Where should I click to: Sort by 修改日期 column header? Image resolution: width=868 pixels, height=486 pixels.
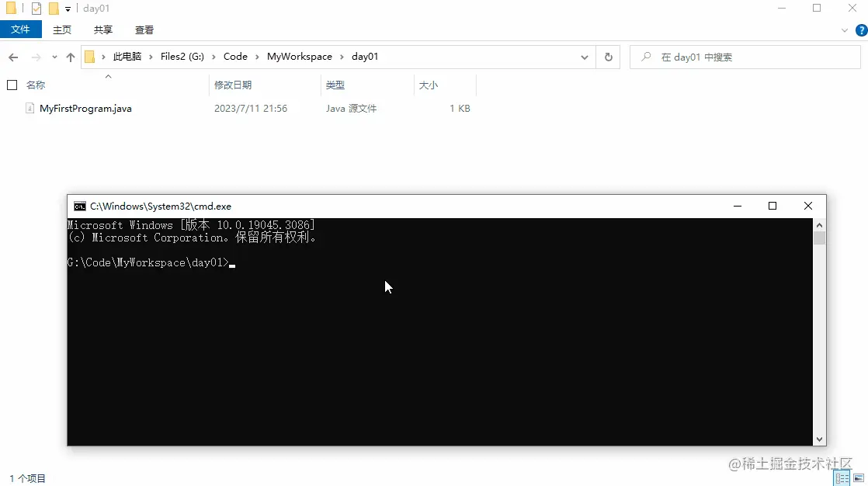[x=233, y=85]
